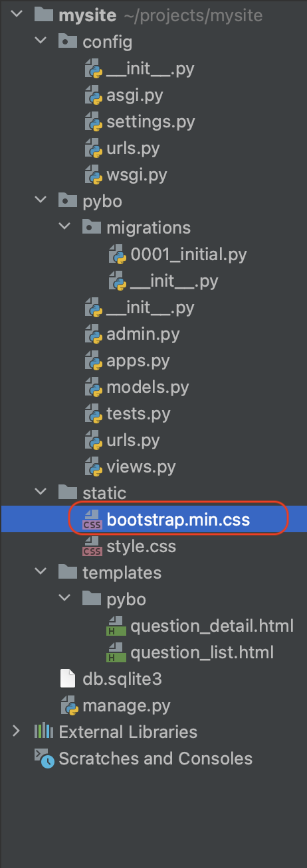The width and height of the screenshot is (307, 868).
Task: Click the pybo folder icon under templates
Action: point(91,599)
